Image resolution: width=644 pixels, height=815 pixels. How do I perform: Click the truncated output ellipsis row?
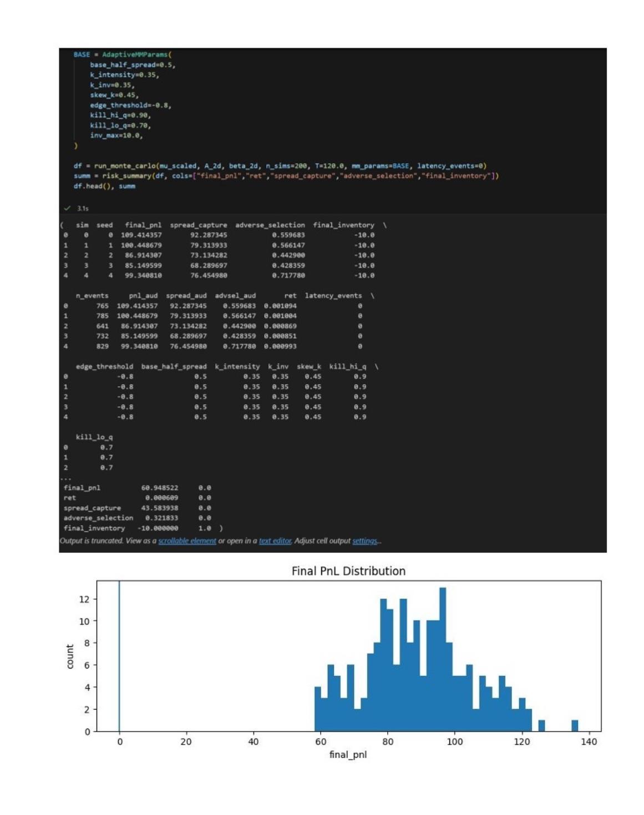[66, 478]
